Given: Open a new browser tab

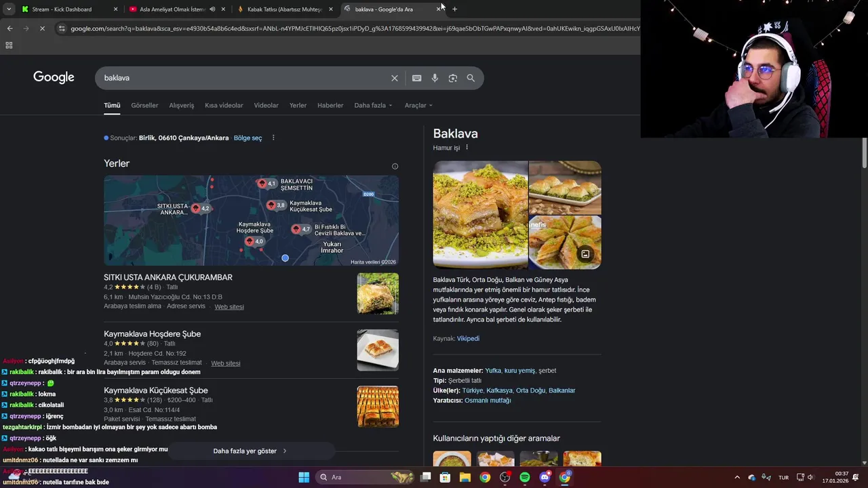Looking at the screenshot, I should pyautogui.click(x=454, y=9).
